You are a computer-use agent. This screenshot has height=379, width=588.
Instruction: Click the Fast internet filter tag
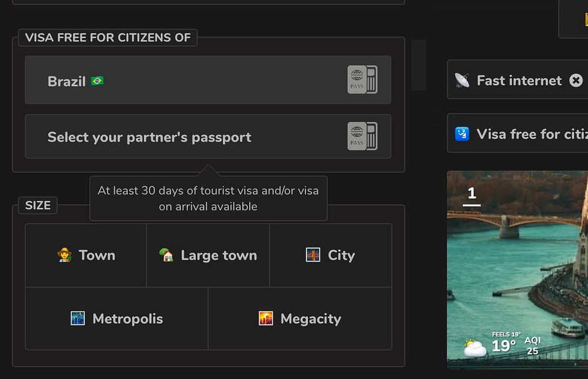[517, 79]
